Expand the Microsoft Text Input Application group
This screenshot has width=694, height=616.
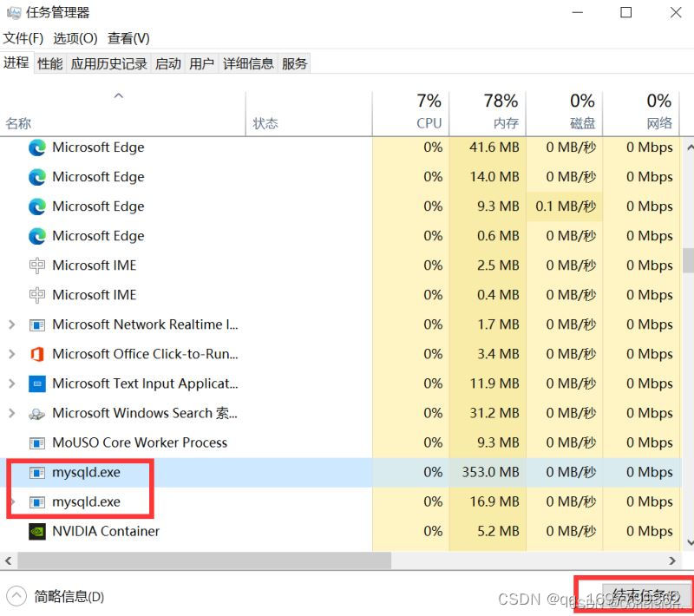pos(12,383)
